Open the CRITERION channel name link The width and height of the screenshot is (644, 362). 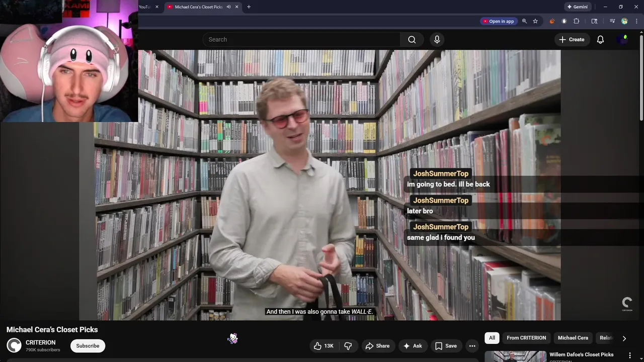pos(41,342)
